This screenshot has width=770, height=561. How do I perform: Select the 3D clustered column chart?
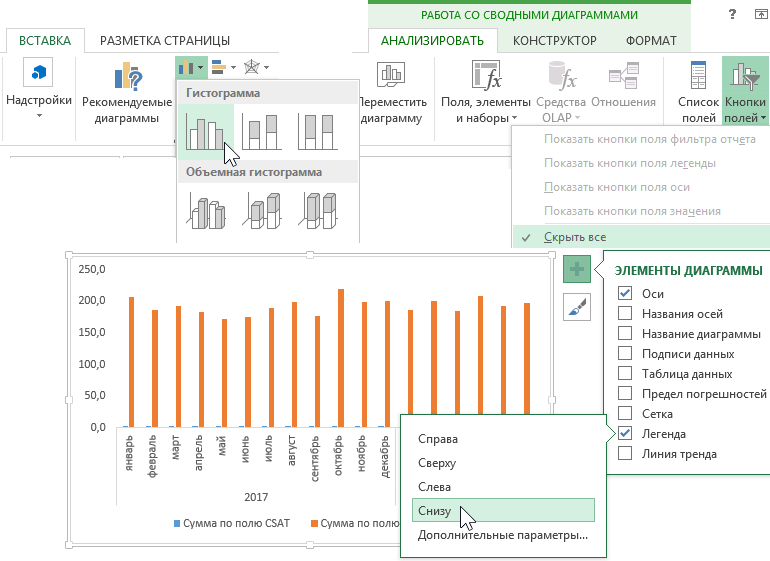pos(205,210)
